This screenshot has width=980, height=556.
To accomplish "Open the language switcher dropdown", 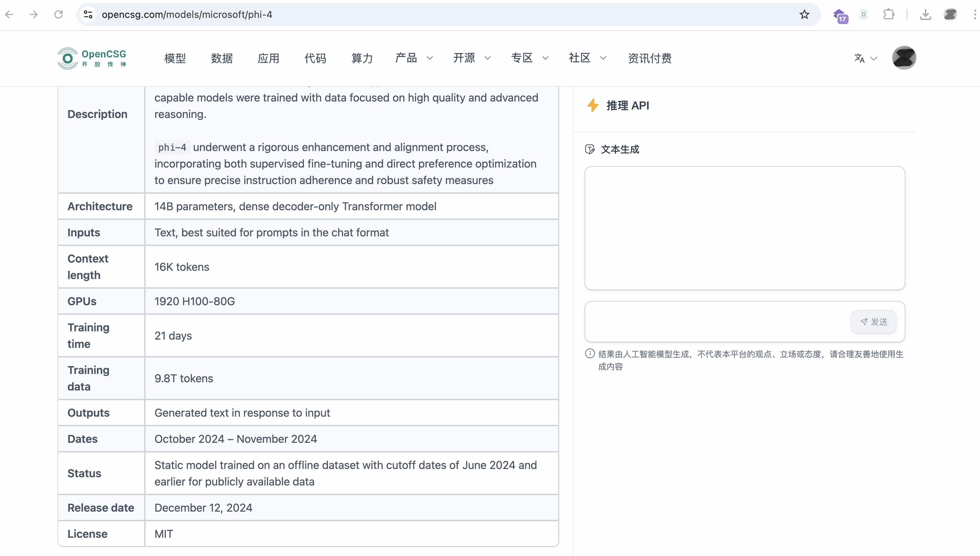I will point(865,58).
